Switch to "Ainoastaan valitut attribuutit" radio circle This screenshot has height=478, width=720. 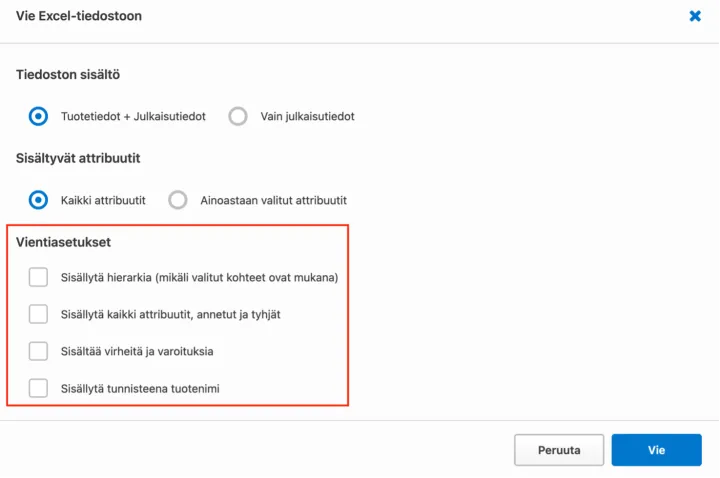point(178,200)
